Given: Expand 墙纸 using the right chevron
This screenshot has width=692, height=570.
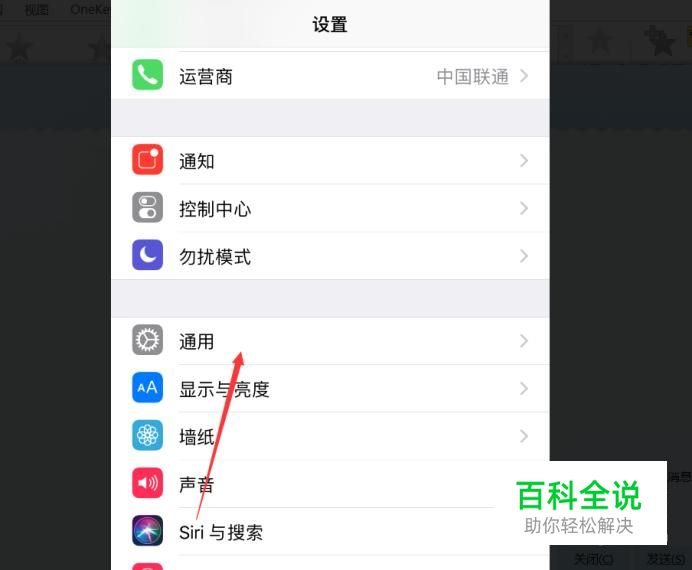Looking at the screenshot, I should pos(524,436).
